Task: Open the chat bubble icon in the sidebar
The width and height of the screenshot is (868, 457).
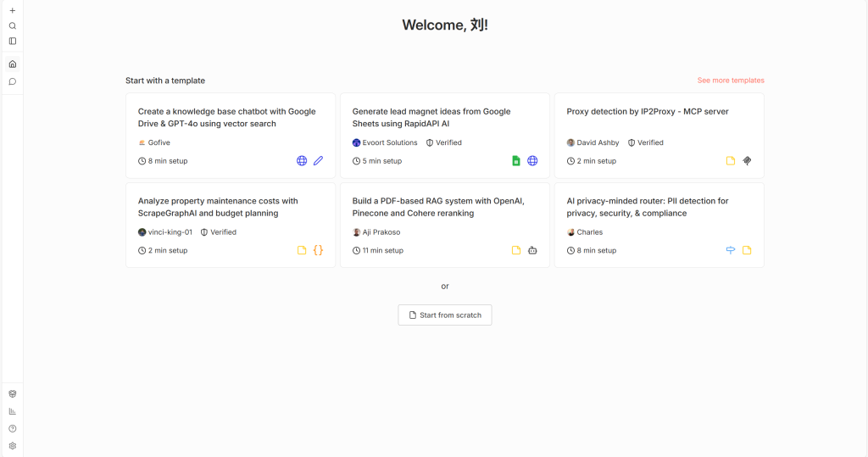Action: [x=13, y=81]
